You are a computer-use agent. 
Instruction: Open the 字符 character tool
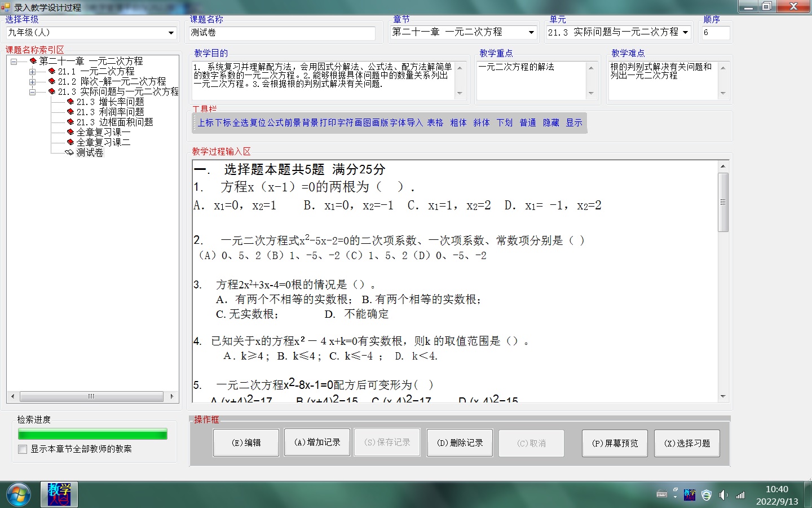tap(346, 122)
